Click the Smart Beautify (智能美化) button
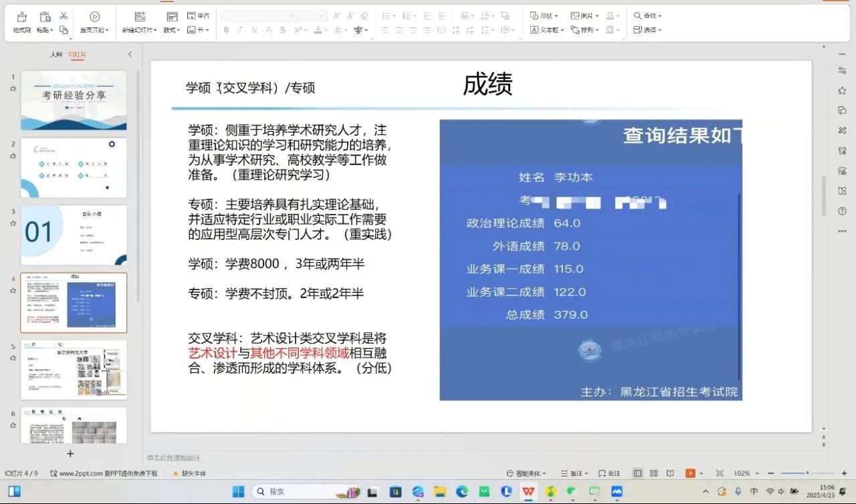The height and width of the screenshot is (504, 856). coord(527,473)
